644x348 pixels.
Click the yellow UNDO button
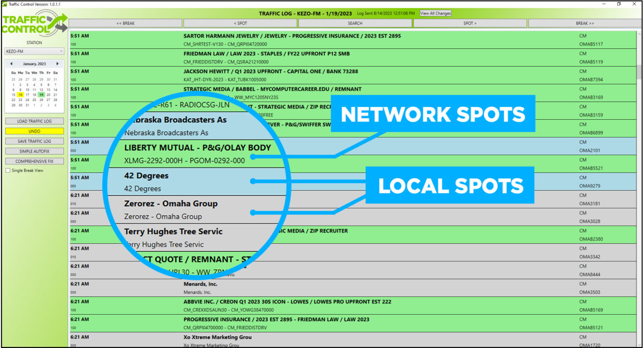pyautogui.click(x=34, y=131)
